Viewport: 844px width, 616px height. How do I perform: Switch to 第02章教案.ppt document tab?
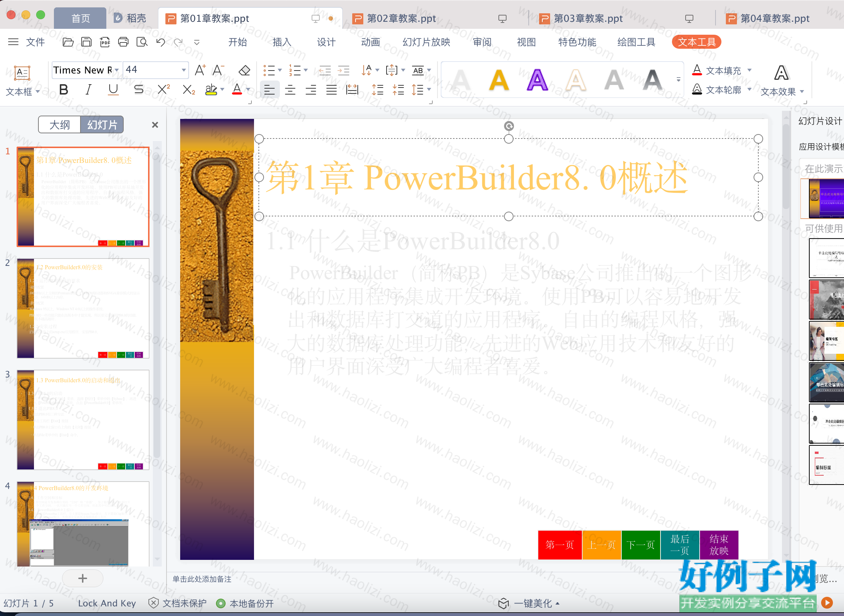point(401,18)
